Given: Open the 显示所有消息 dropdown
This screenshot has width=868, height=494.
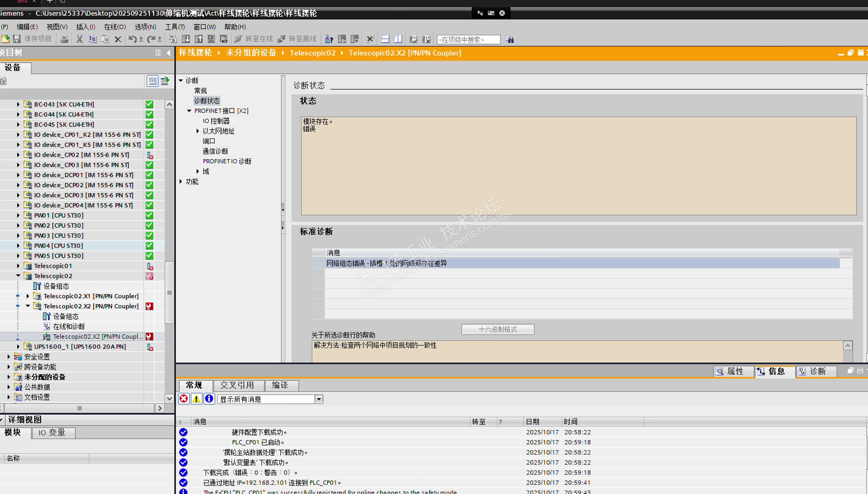Looking at the screenshot, I should click(x=319, y=399).
